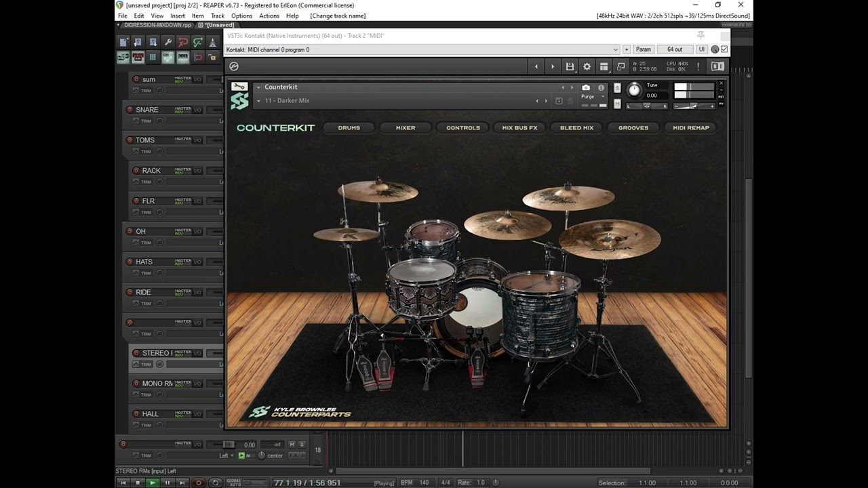Image resolution: width=868 pixels, height=488 pixels.
Task: Click the UI button
Action: point(702,49)
